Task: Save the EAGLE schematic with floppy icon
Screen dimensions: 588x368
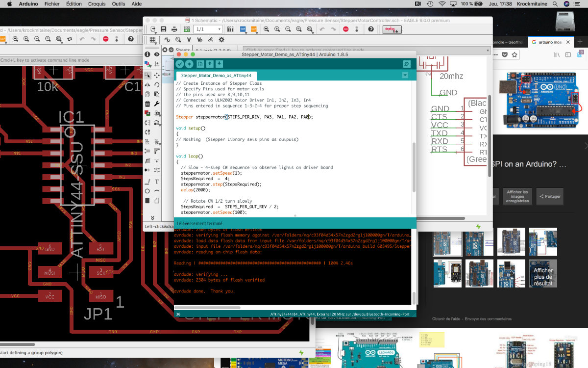Action: coord(163,29)
